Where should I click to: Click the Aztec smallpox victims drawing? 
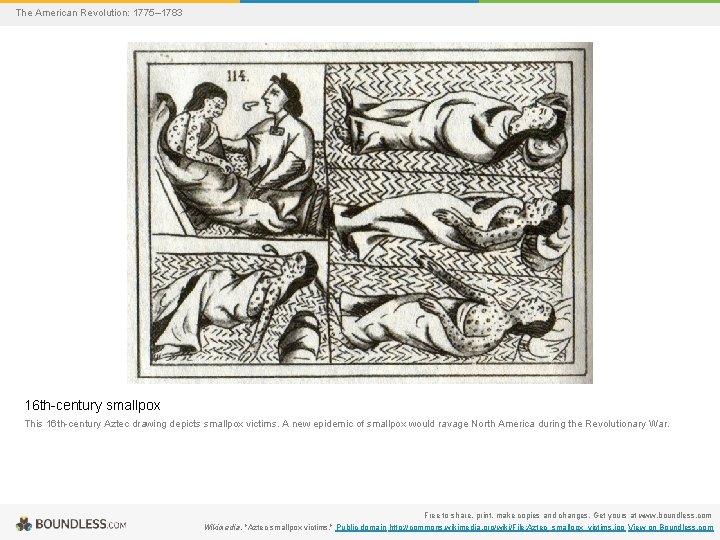click(x=360, y=213)
